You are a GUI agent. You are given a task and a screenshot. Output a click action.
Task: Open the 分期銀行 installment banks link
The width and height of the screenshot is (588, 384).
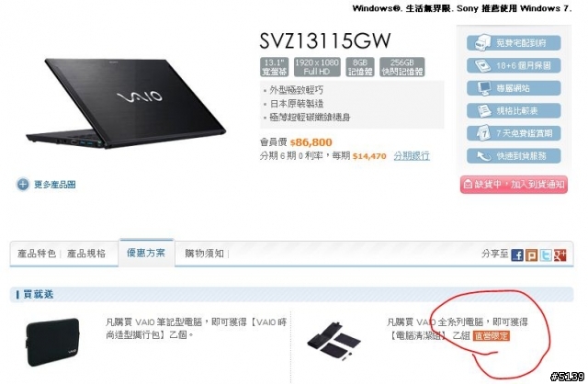click(x=412, y=155)
